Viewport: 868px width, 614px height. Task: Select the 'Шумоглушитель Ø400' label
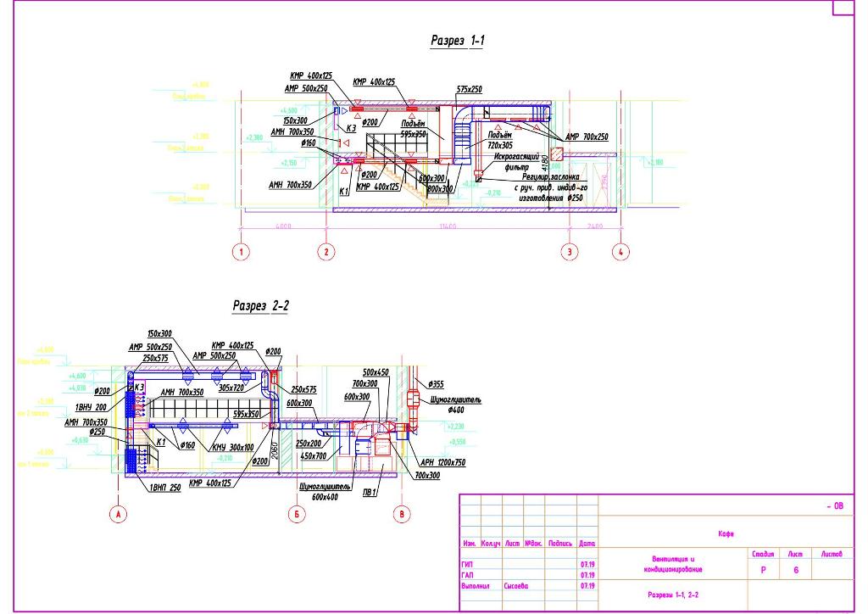pos(456,405)
